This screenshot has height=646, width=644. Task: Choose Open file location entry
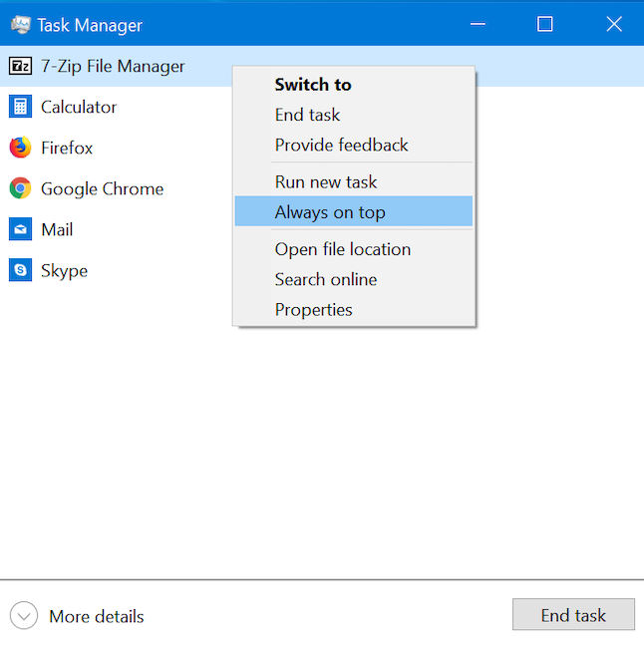(354, 249)
